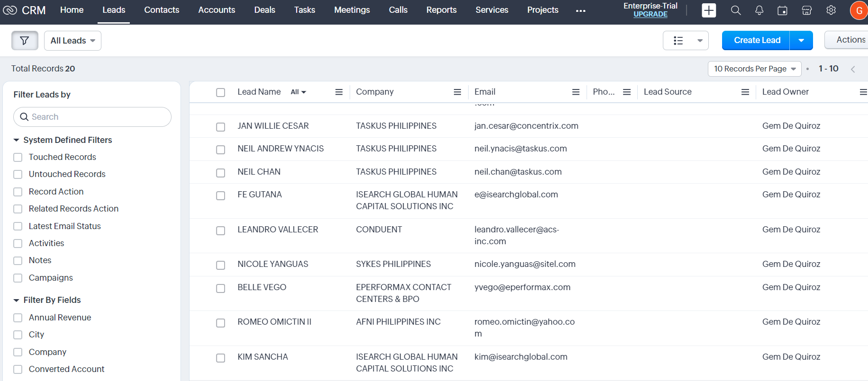The height and width of the screenshot is (381, 868).
Task: Open lead ROMEO OMICTIN II
Action: 274,322
